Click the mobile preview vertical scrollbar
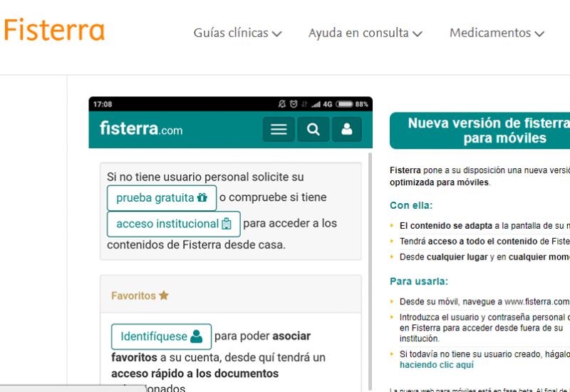 coord(370,271)
